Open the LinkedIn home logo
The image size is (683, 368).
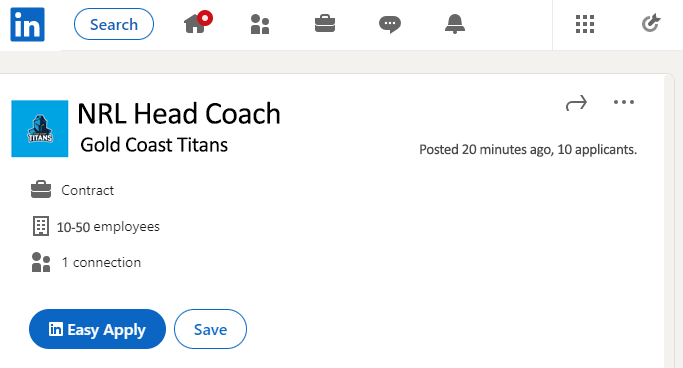(x=27, y=24)
